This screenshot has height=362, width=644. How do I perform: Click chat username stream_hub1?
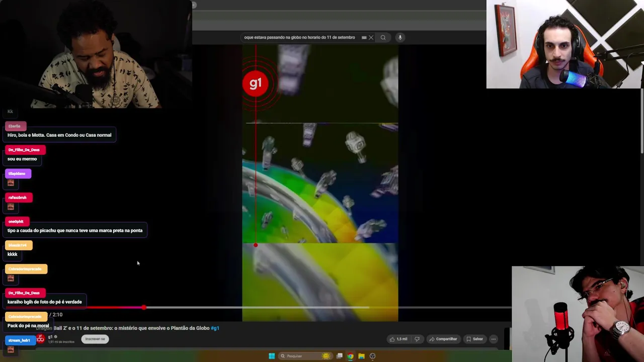19,340
